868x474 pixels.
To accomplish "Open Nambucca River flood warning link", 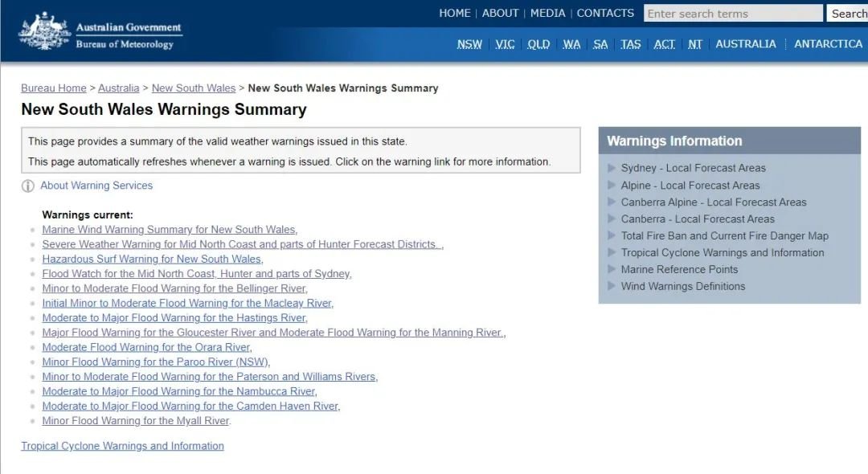I will [x=179, y=391].
